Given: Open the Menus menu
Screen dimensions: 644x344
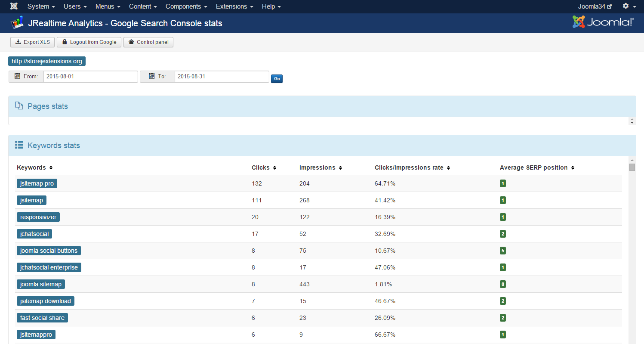Looking at the screenshot, I should [x=108, y=6].
